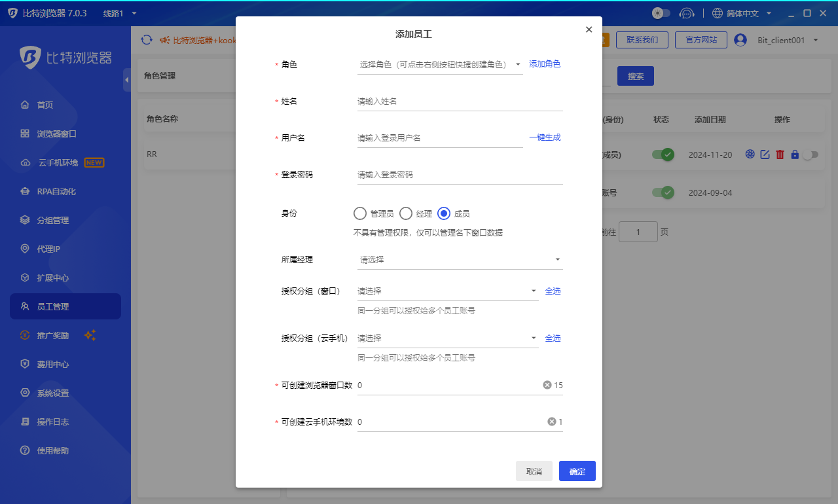The image size is (838, 504).
Task: Click 全选 for 授权分组（云手机）
Action: click(x=553, y=338)
